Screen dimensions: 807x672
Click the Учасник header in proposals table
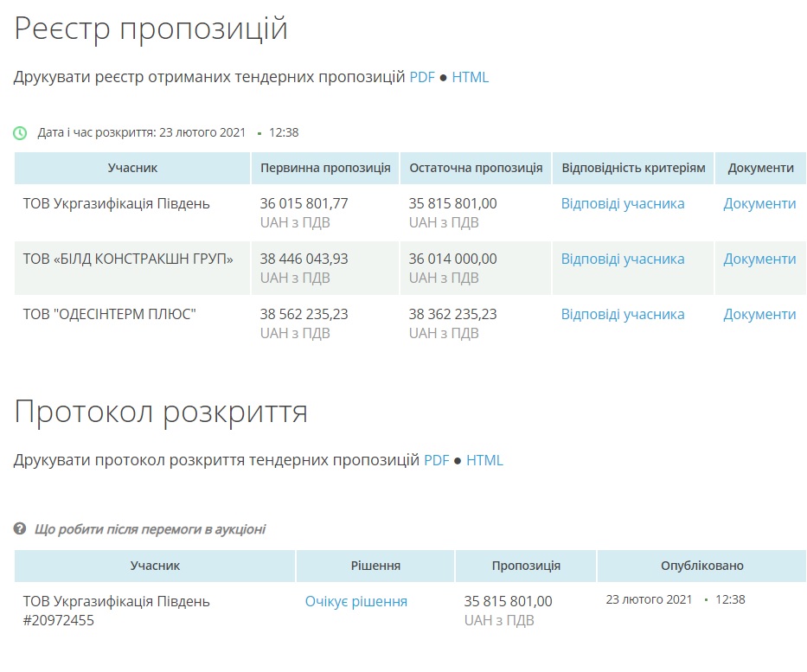pyautogui.click(x=132, y=168)
